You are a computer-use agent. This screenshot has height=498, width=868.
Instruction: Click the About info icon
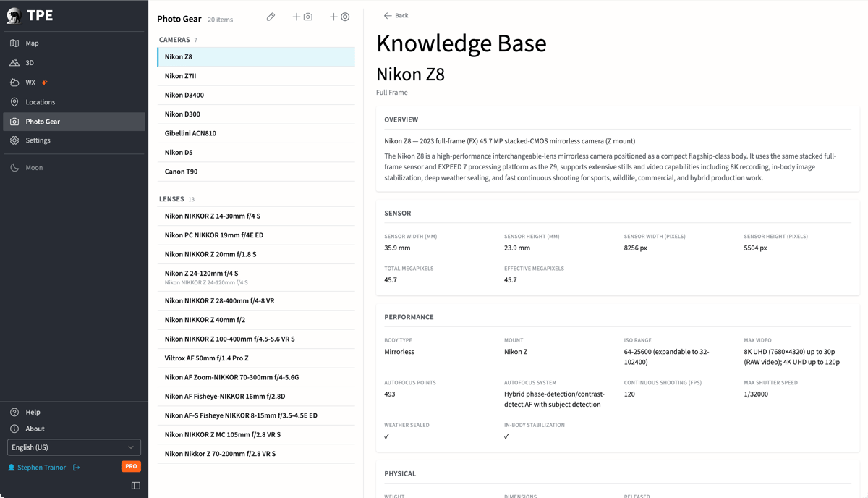(x=14, y=429)
